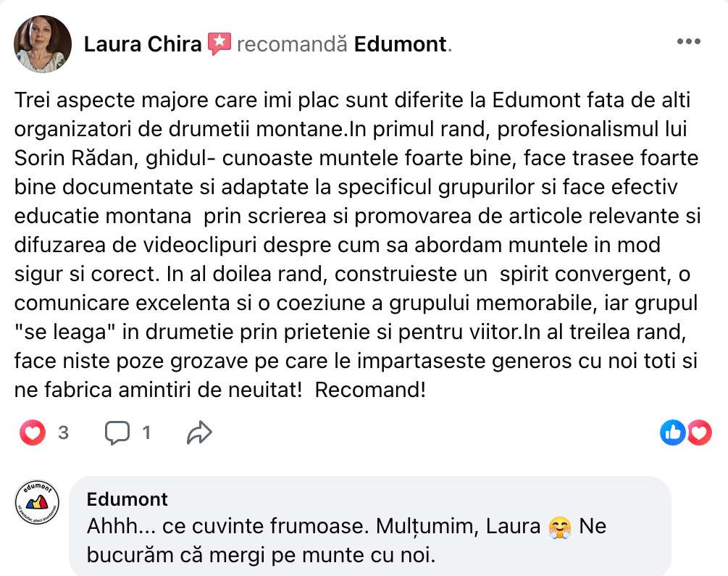Open the Edumont page link in the header
Image resolution: width=728 pixels, height=576 pixels.
click(400, 45)
